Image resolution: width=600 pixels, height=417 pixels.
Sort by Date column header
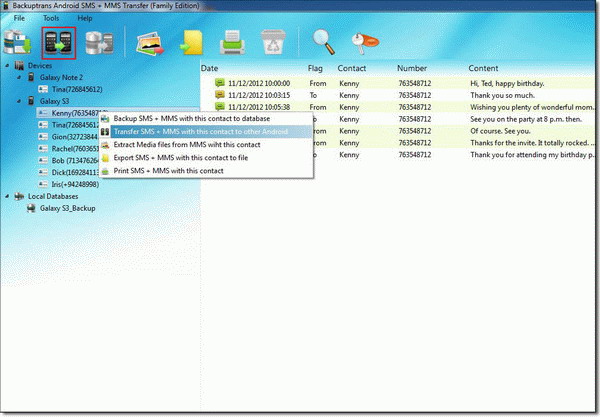[x=209, y=68]
